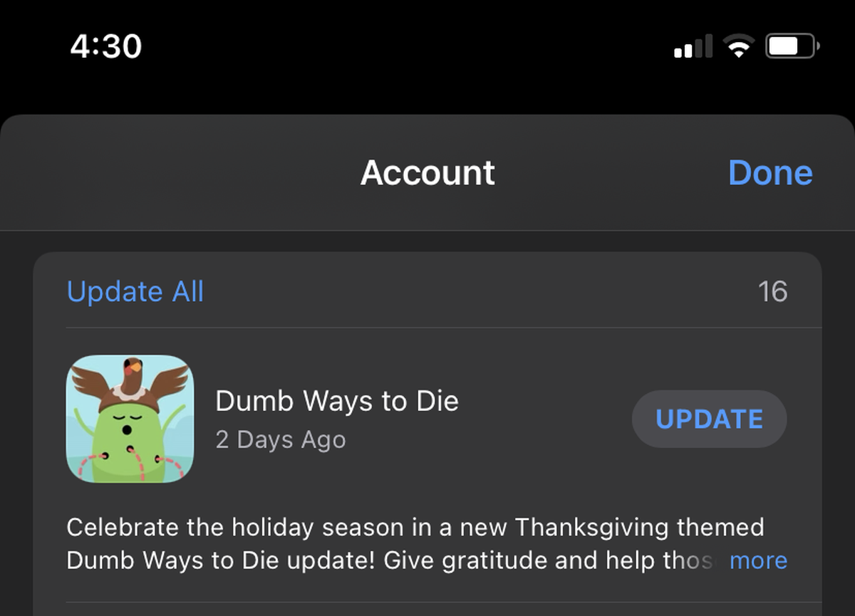
Task: Expand release notes with the more link
Action: [x=759, y=560]
